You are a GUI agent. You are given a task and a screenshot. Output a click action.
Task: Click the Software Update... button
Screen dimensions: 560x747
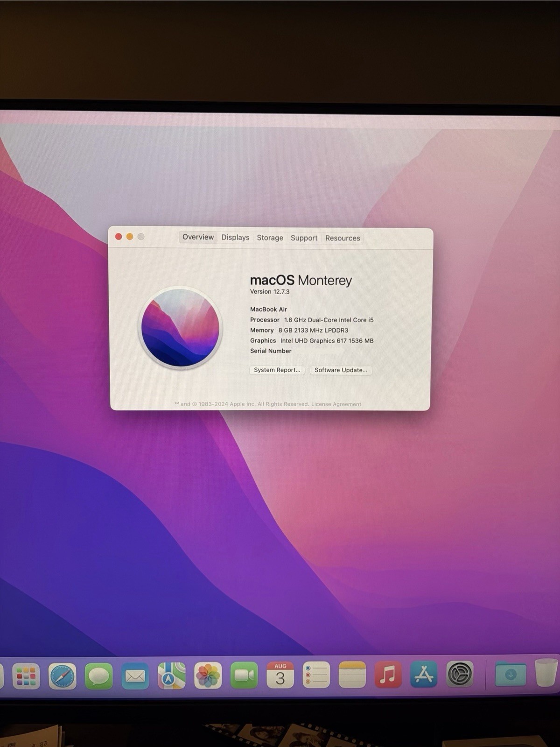[341, 370]
